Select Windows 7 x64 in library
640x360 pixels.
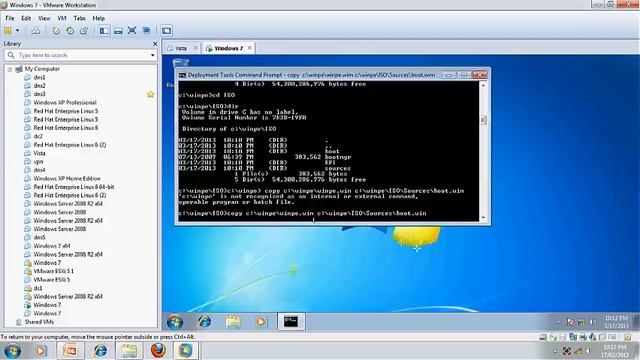(52, 246)
